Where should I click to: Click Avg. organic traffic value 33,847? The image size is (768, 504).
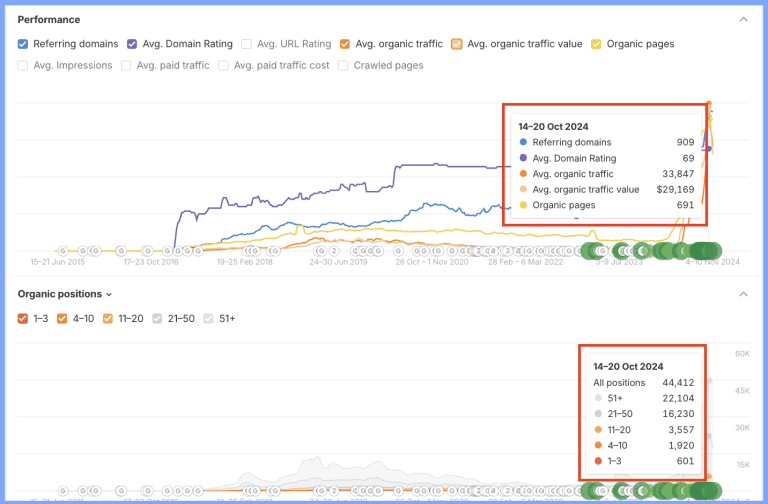678,174
